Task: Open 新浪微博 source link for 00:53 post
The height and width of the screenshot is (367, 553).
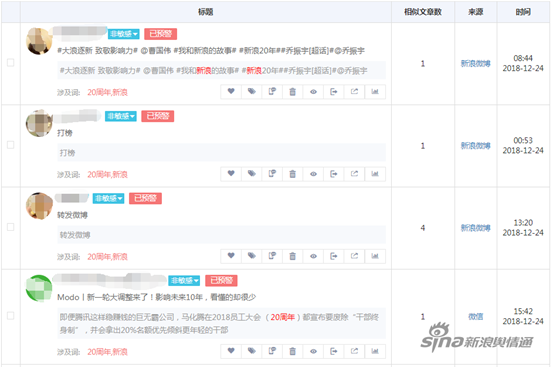Action: pos(475,146)
